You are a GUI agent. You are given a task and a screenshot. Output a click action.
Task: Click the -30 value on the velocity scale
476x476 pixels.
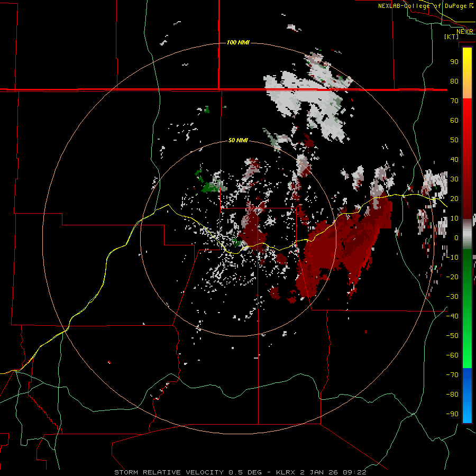pyautogui.click(x=452, y=297)
